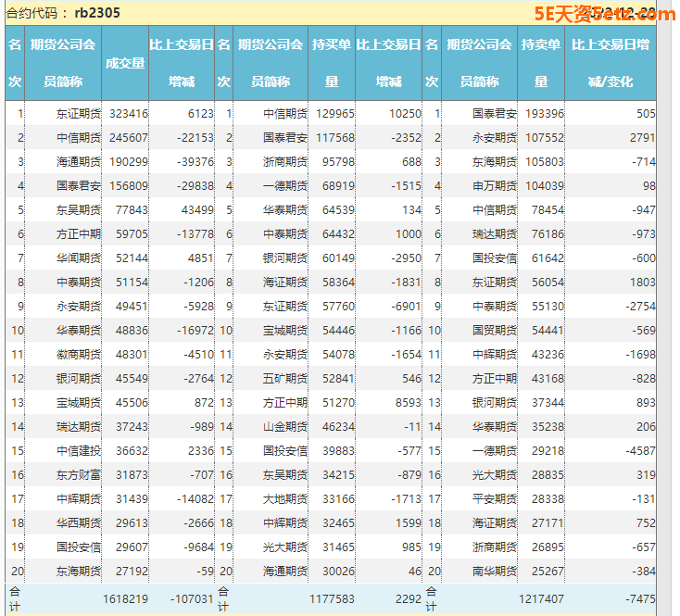This screenshot has width=680, height=616.
Task: Click volume value 245607 for 中信期货
Action: (x=129, y=138)
